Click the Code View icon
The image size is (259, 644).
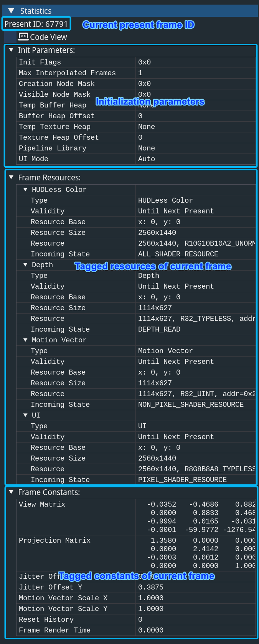pos(23,36)
